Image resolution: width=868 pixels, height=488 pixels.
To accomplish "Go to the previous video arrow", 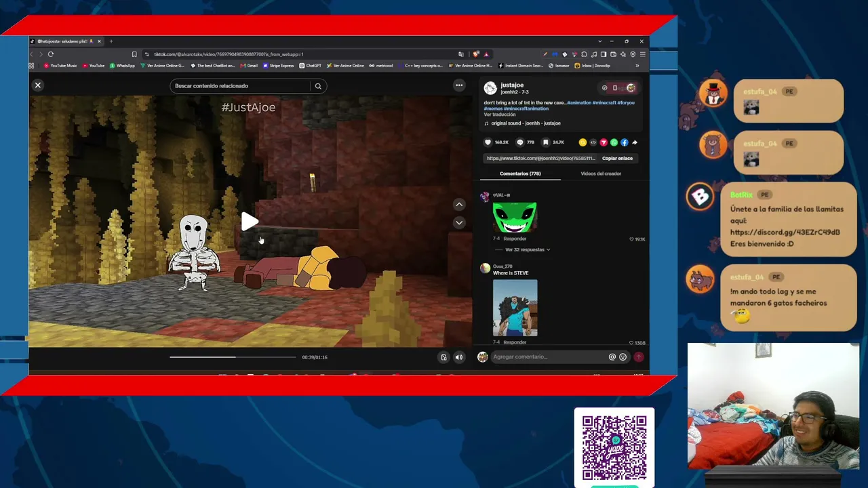I will [459, 205].
